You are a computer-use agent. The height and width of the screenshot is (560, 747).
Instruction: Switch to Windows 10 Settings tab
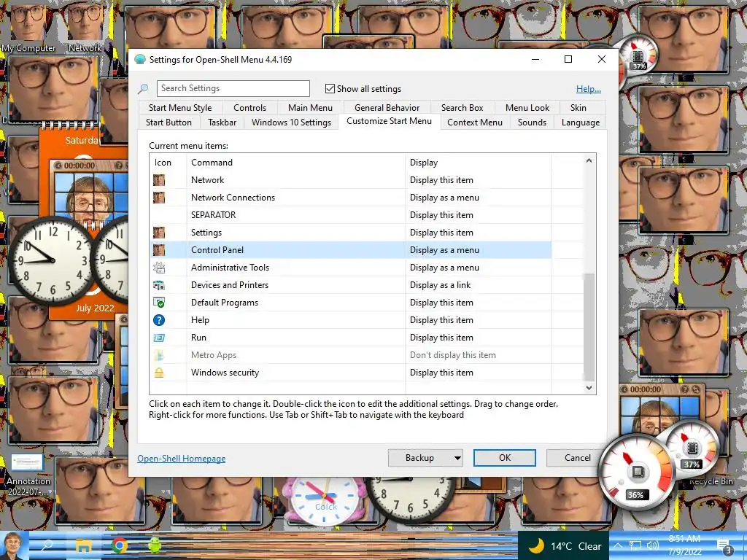coord(291,122)
